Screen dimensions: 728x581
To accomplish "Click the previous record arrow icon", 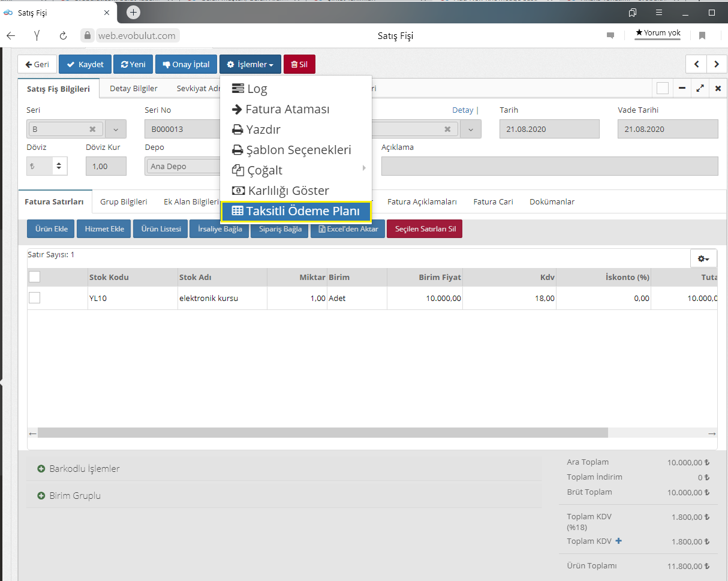I will 696,64.
